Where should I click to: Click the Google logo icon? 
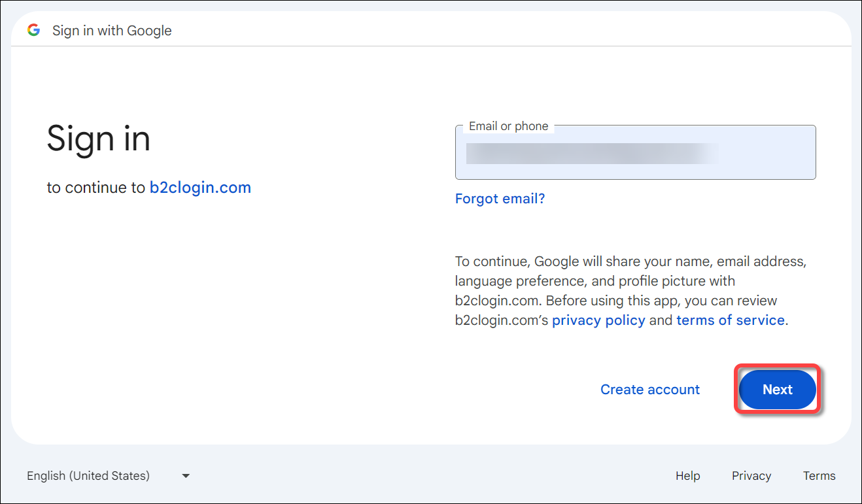point(33,30)
